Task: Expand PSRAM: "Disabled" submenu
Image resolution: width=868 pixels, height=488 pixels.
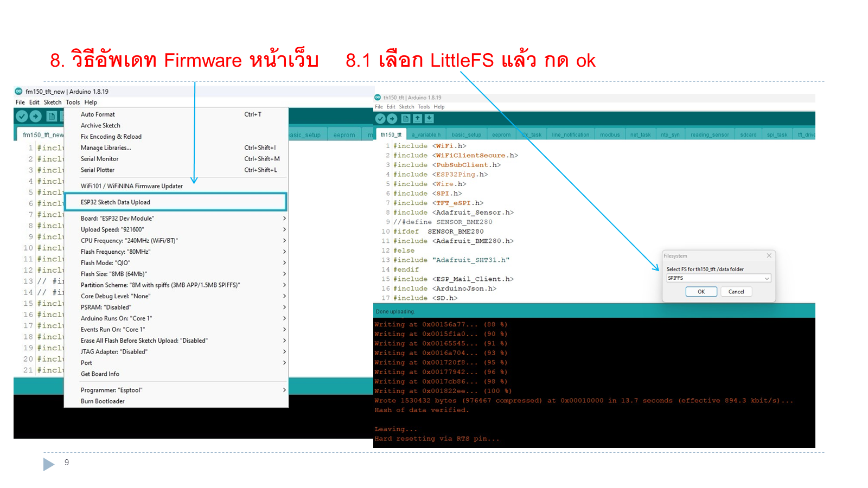Action: (176, 307)
